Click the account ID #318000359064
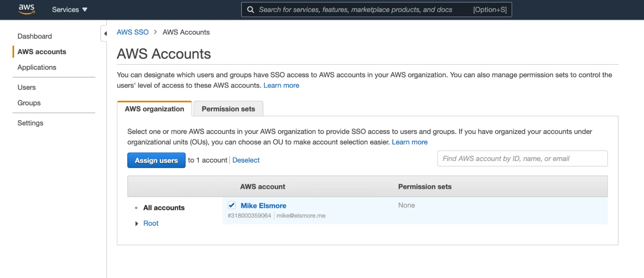 point(249,216)
